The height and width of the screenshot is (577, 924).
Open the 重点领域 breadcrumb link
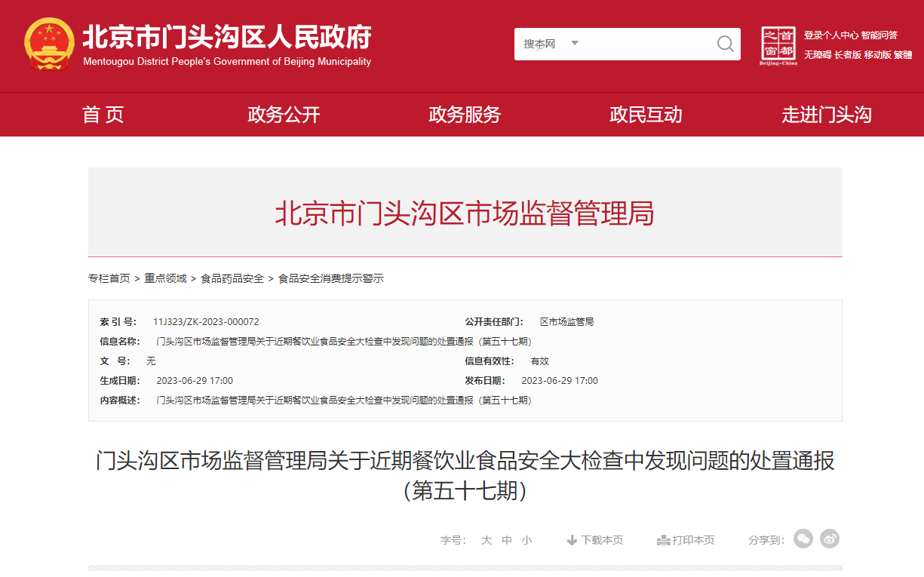[165, 278]
